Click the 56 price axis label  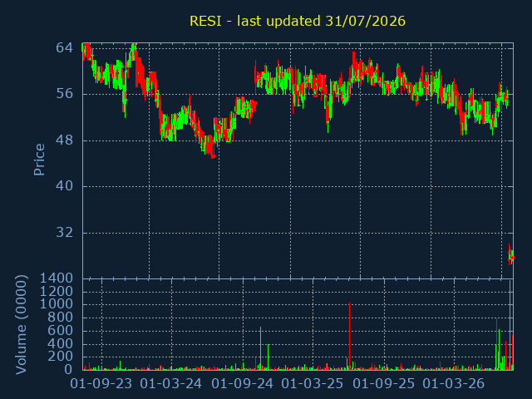(x=65, y=94)
